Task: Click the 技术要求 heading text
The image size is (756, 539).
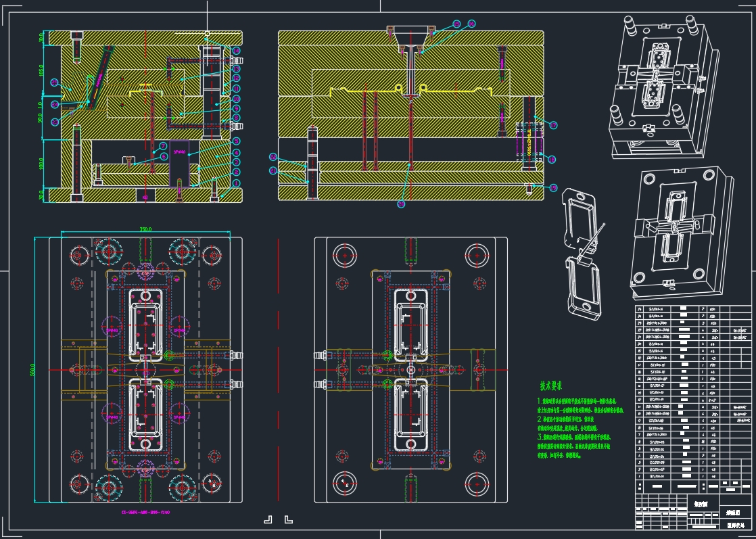Action: click(550, 385)
